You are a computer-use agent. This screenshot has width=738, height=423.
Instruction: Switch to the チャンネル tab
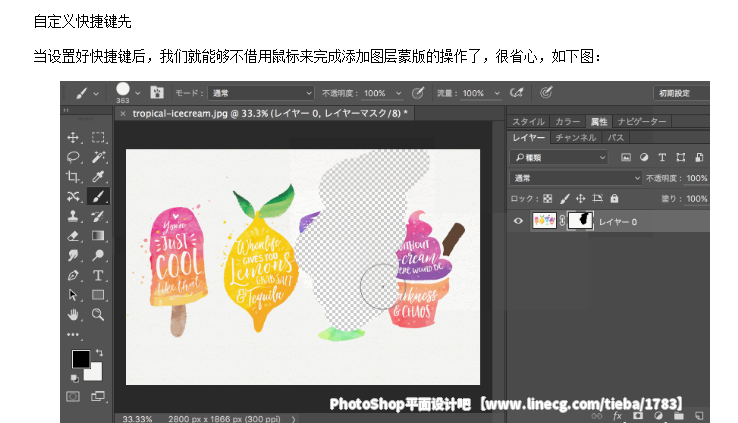click(576, 137)
